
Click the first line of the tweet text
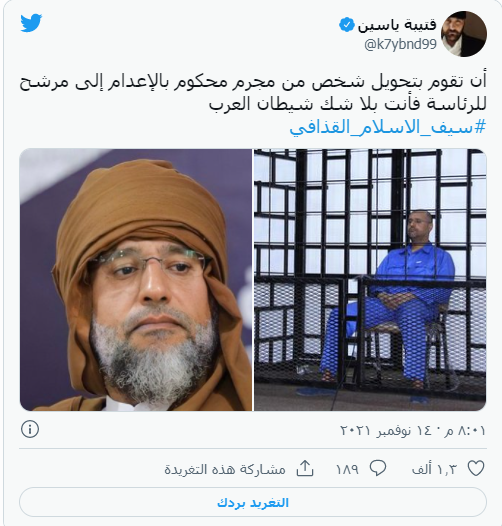253,82
